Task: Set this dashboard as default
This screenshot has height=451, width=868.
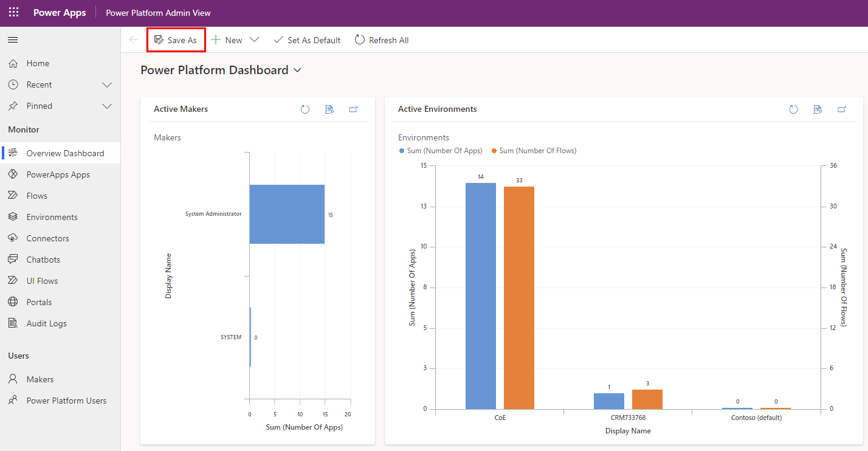Action: [x=307, y=40]
